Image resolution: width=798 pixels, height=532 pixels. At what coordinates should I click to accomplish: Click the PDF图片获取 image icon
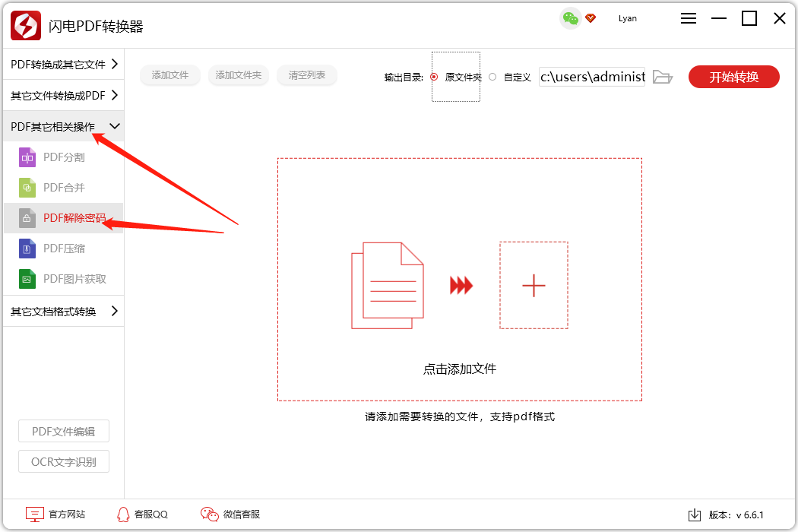click(27, 279)
